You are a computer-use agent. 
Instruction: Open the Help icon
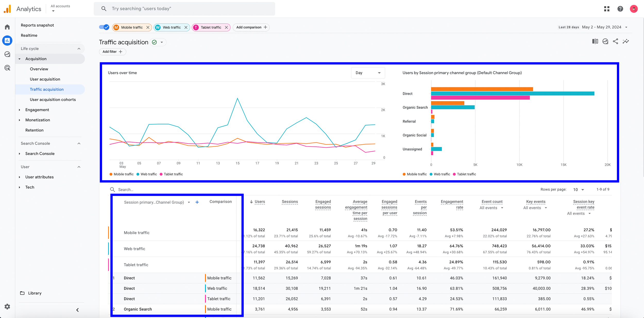point(620,9)
